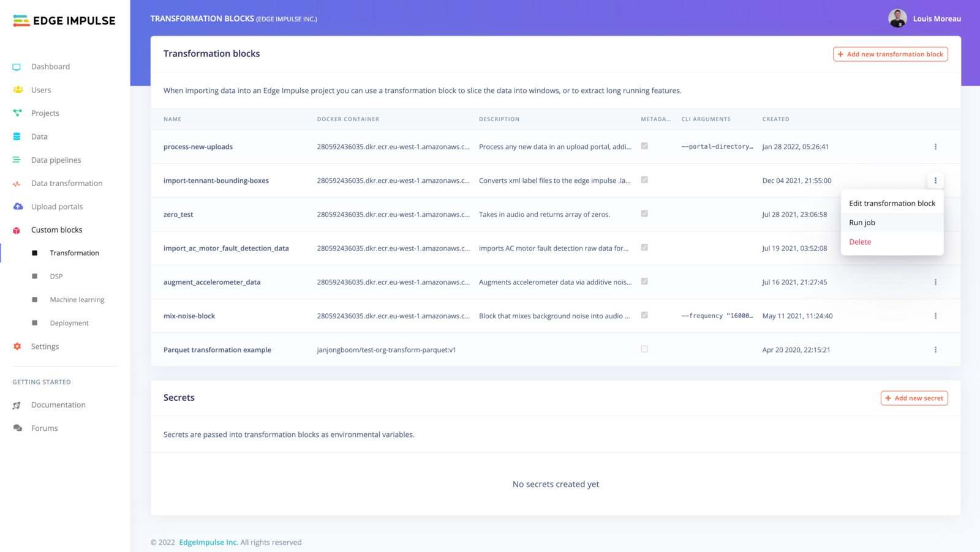The height and width of the screenshot is (552, 980).
Task: Click the Louis Moreau user name
Action: pos(937,19)
